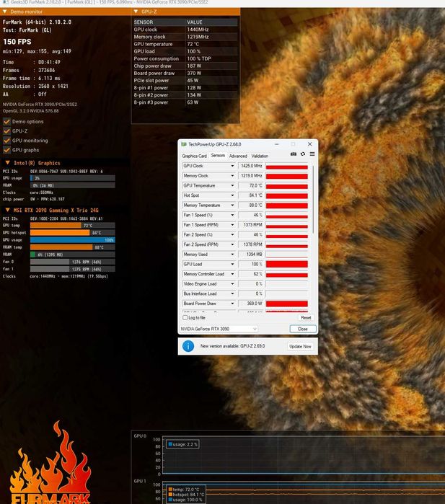Click the Hot Spot 84.1 °C value field
The width and height of the screenshot is (445, 504).
tap(251, 195)
